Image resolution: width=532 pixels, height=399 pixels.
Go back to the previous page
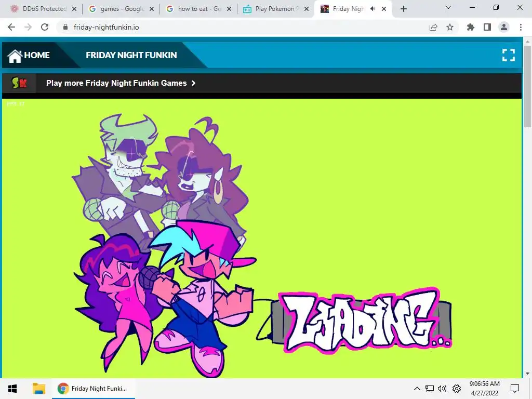pyautogui.click(x=11, y=27)
